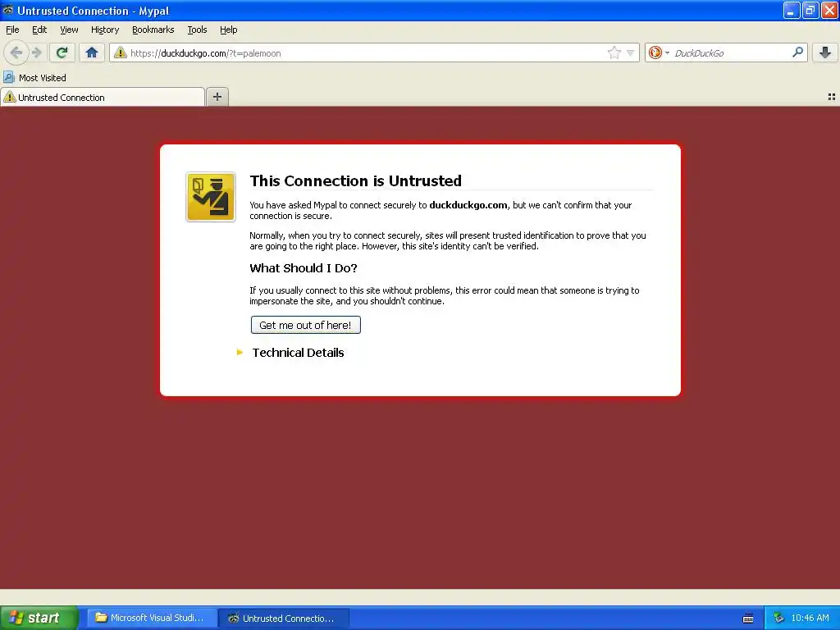Open the DuckDuckGo search engine selector

pyautogui.click(x=659, y=52)
